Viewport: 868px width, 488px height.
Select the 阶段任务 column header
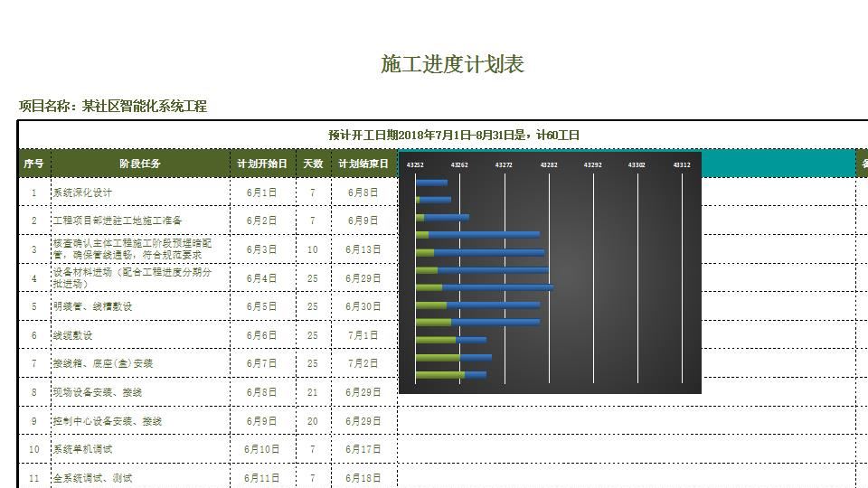pyautogui.click(x=140, y=164)
